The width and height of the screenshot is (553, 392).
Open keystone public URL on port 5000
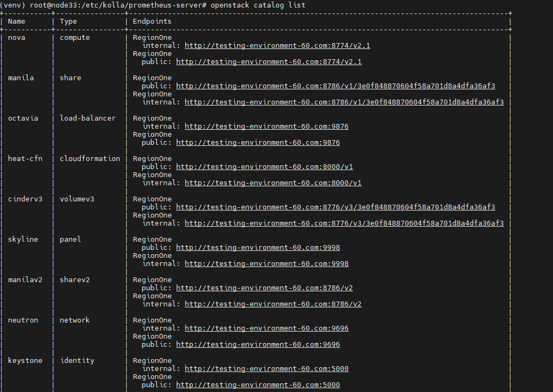(x=258, y=385)
